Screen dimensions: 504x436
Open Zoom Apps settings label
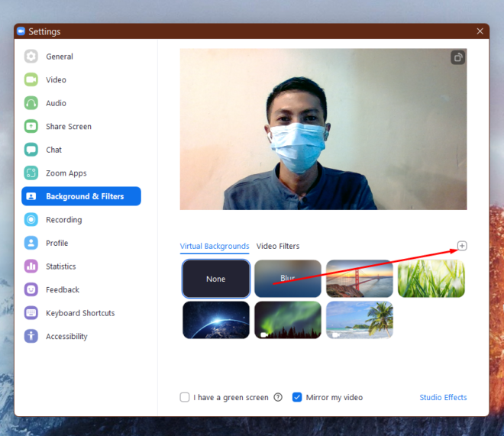66,173
